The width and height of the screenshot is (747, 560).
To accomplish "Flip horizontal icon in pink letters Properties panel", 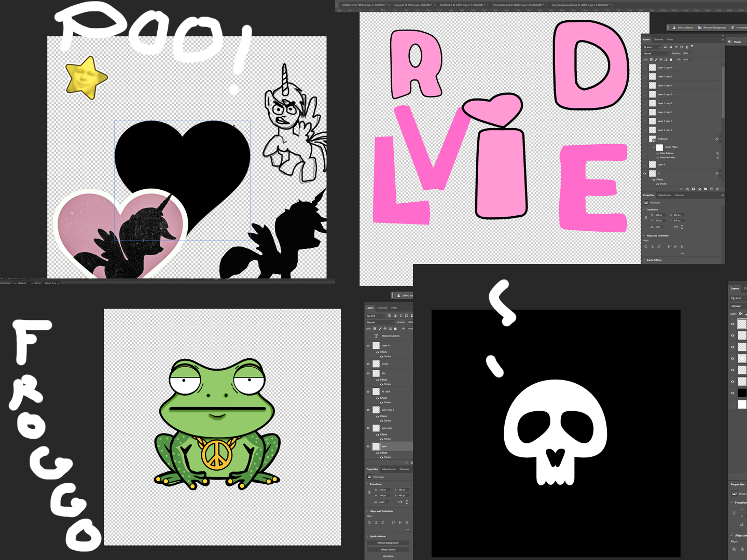I will (675, 227).
